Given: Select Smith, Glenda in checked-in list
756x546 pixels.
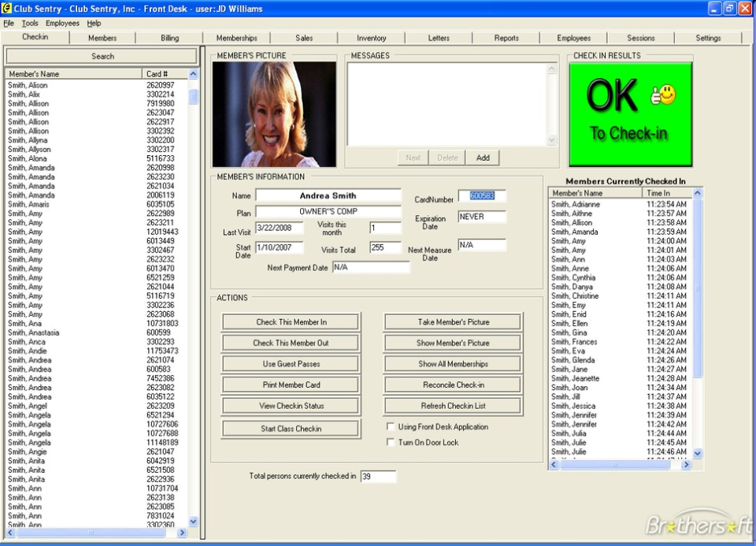Looking at the screenshot, I should pyautogui.click(x=621, y=360).
